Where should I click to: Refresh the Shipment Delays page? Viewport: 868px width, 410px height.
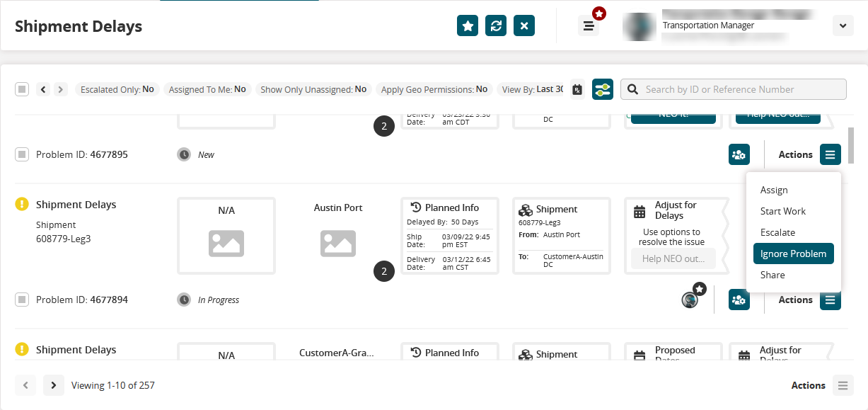(496, 25)
